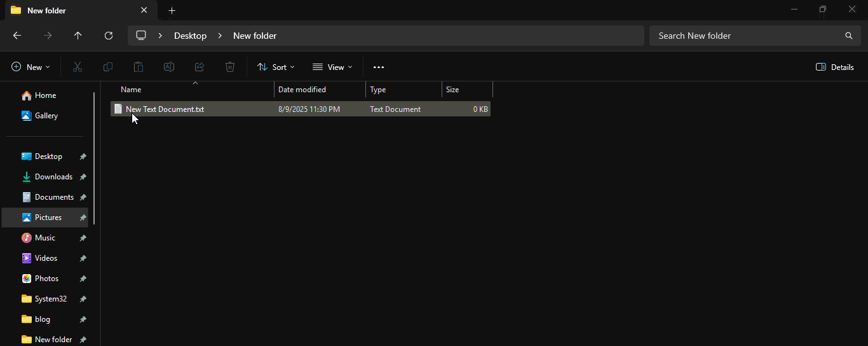The image size is (868, 346).
Task: Open Home in the navigation pane
Action: (44, 95)
